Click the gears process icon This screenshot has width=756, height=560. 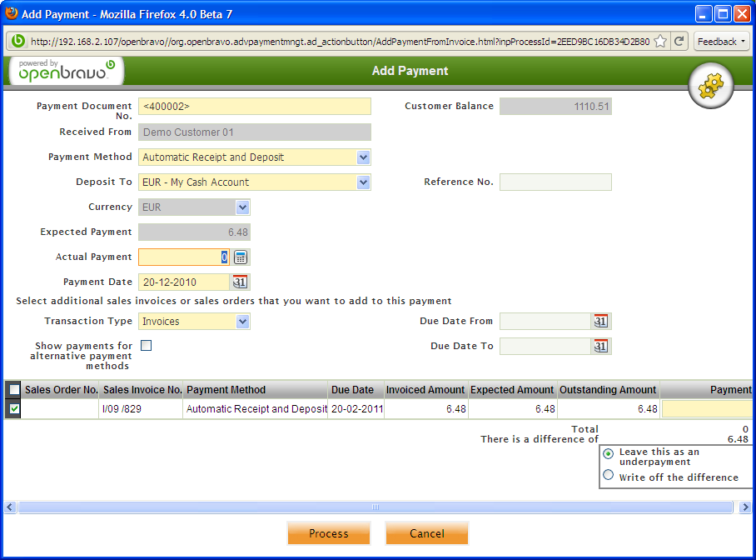710,84
